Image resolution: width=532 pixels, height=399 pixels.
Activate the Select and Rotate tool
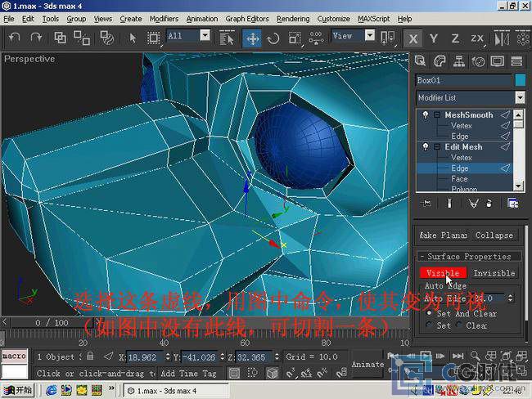pyautogui.click(x=273, y=38)
